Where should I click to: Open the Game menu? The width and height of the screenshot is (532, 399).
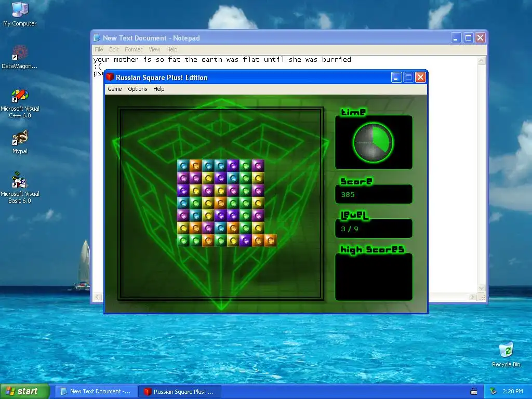tap(115, 89)
